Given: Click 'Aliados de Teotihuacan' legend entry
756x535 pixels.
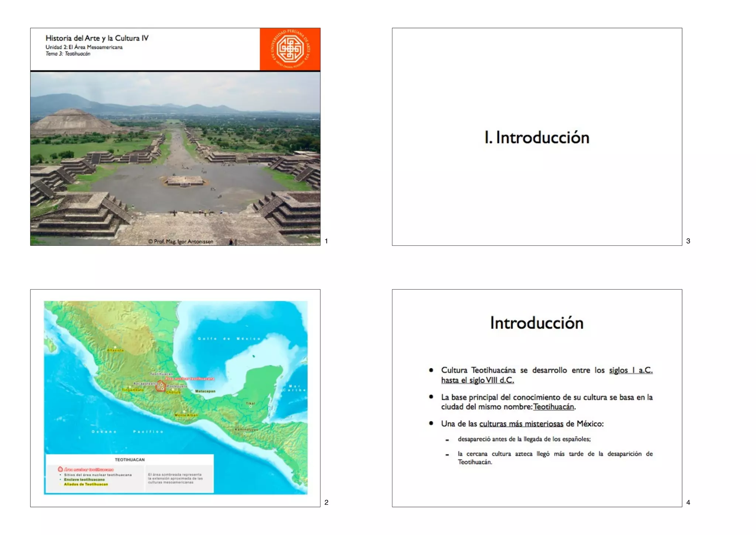Looking at the screenshot, I should [86, 484].
